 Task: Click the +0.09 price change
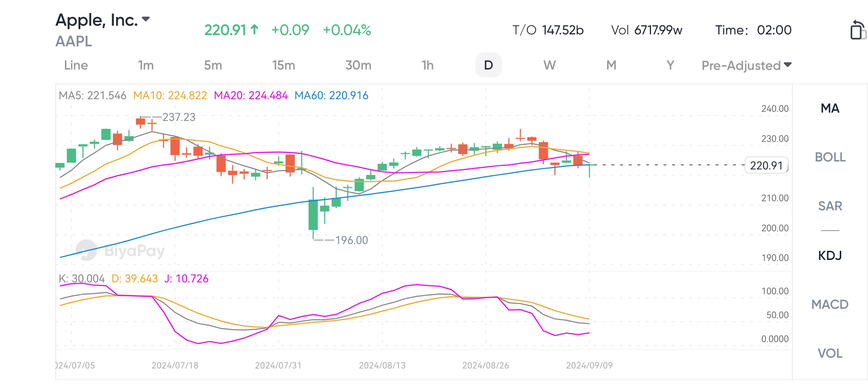(290, 30)
